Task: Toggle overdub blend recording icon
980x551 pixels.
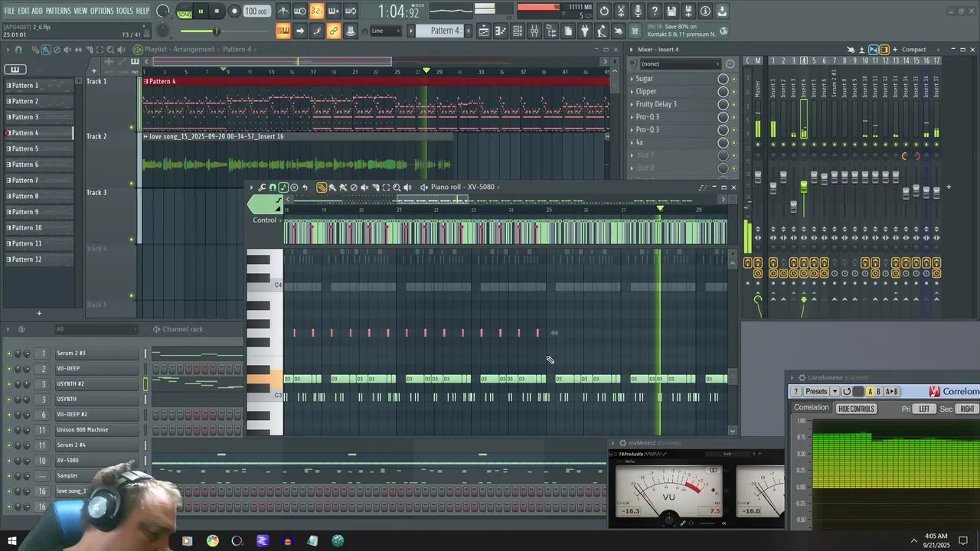Action: [x=333, y=11]
